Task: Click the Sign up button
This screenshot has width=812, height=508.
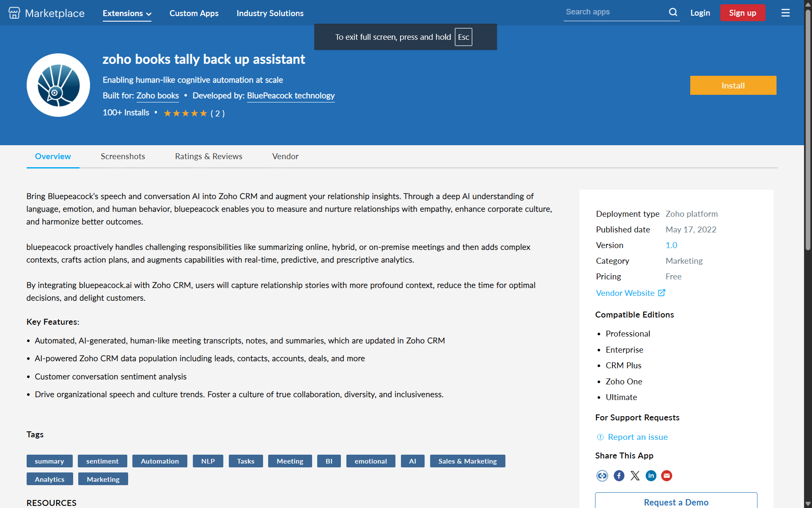Action: click(743, 13)
